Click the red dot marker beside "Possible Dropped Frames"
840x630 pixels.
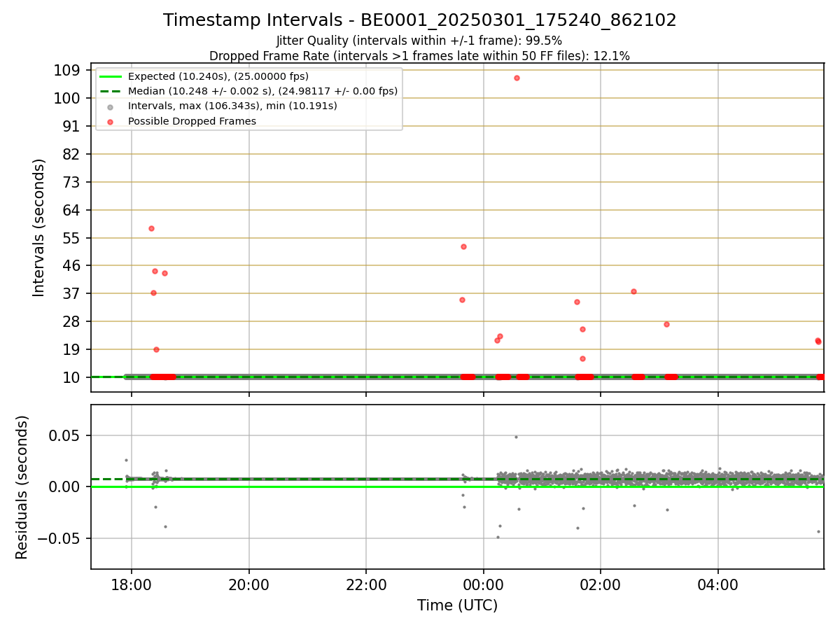click(x=110, y=121)
